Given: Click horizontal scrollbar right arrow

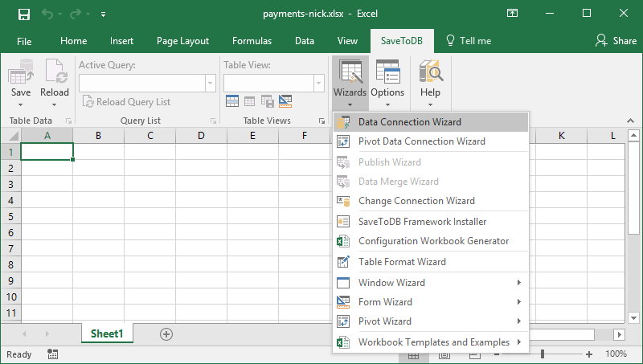Looking at the screenshot, I should (x=619, y=334).
